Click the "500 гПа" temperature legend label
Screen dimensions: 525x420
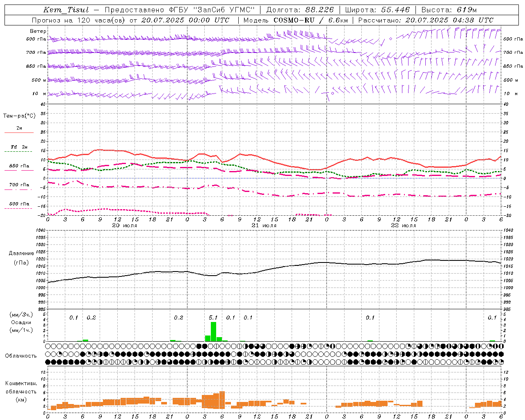click(19, 204)
